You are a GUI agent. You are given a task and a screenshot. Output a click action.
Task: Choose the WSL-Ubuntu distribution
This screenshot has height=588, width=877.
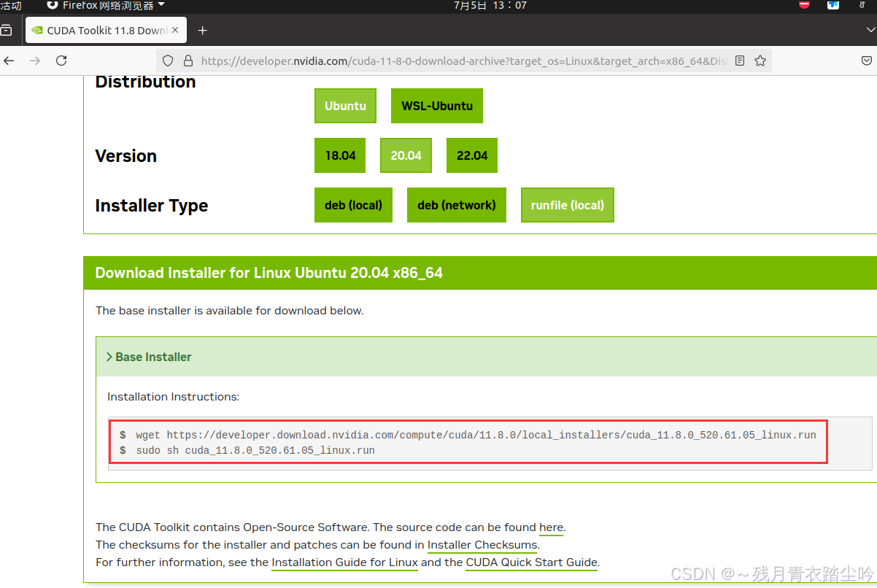point(437,106)
